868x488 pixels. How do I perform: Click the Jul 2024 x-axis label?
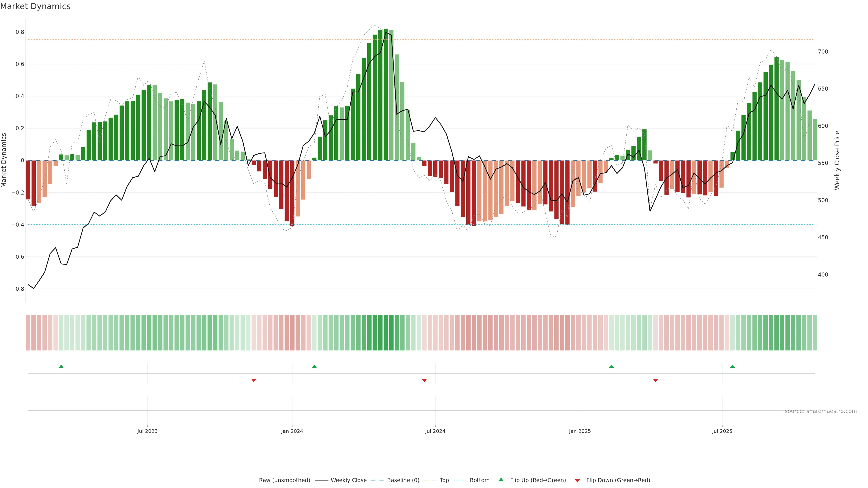(435, 431)
